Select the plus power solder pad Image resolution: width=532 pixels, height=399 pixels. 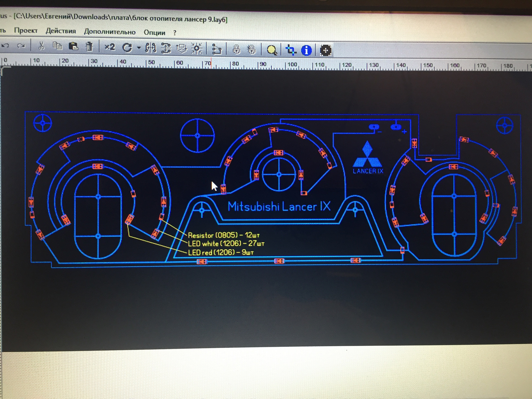pos(396,127)
